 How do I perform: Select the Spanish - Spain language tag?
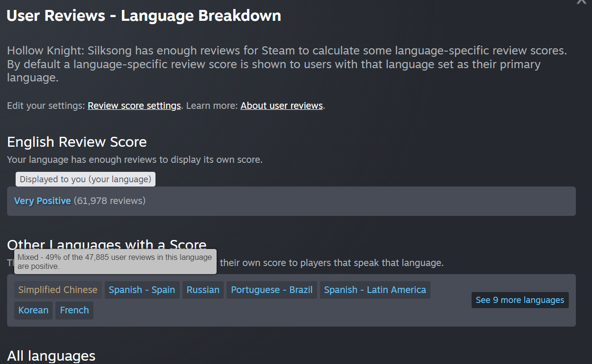coord(142,290)
